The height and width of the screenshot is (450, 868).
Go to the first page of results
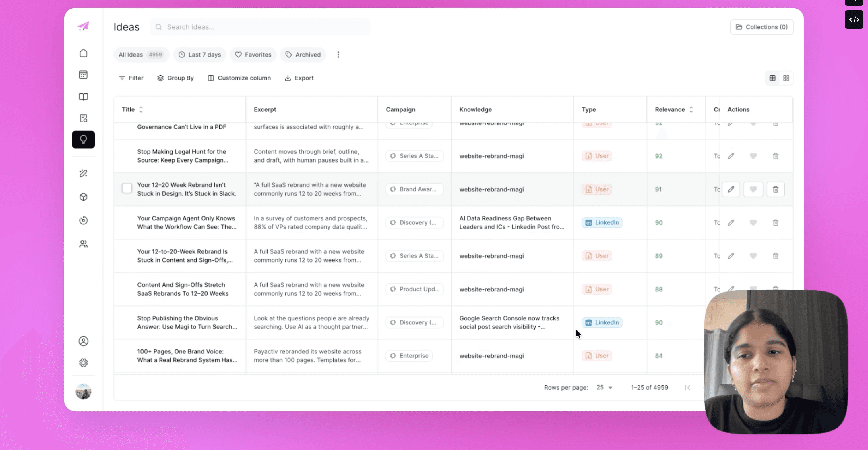[x=687, y=388]
